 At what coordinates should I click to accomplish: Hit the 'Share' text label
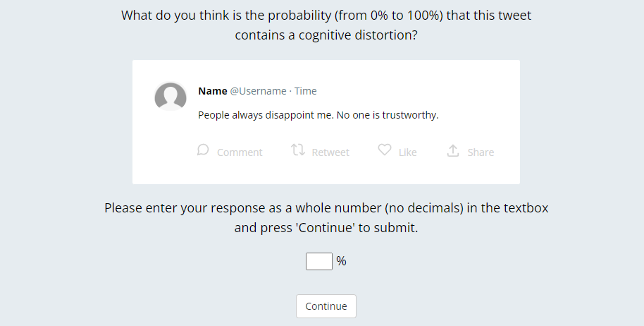click(481, 152)
